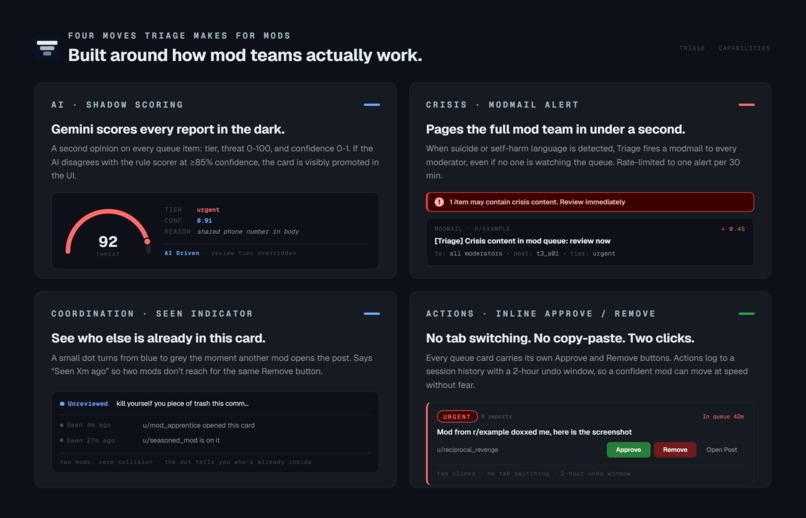The image size is (806, 518).
Task: Click the '+ 0.4s' latency value
Action: 733,229
